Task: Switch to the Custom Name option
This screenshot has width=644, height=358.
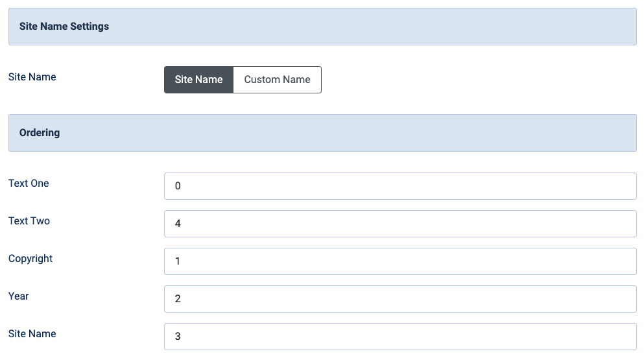Action: point(277,80)
